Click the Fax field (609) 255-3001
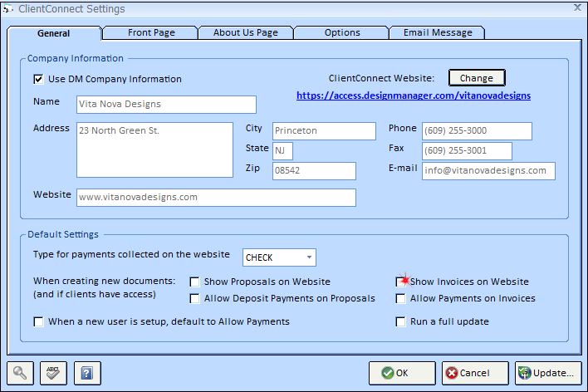 [x=467, y=151]
